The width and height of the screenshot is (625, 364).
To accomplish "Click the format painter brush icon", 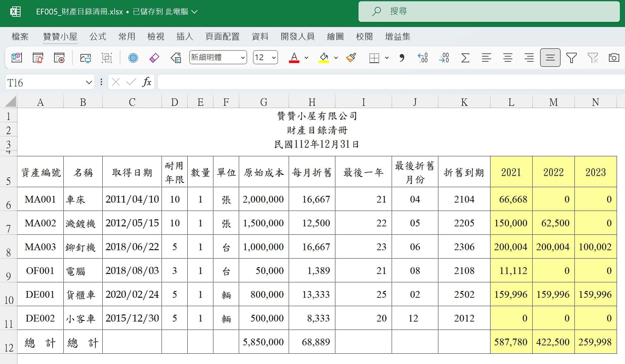I will pyautogui.click(x=351, y=58).
